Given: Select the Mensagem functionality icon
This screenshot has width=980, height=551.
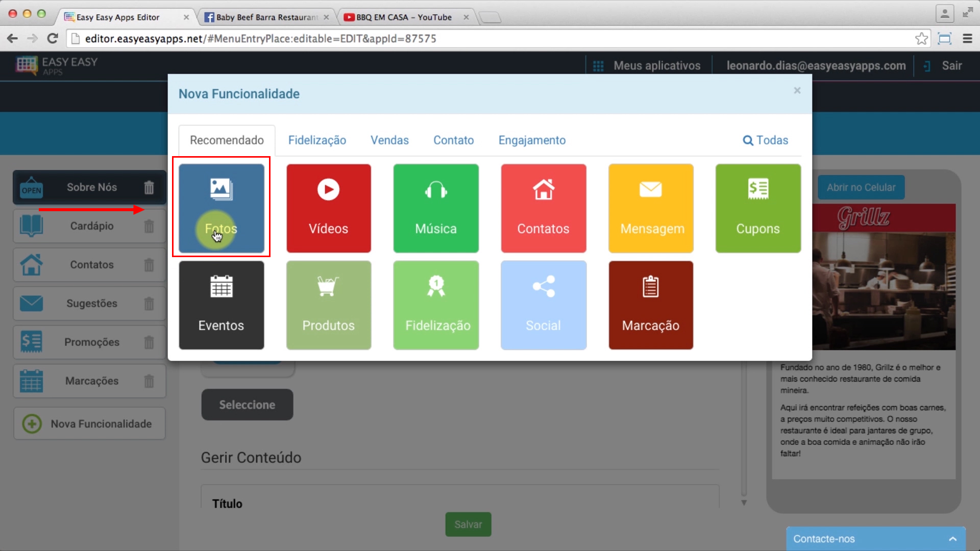Looking at the screenshot, I should [x=650, y=208].
